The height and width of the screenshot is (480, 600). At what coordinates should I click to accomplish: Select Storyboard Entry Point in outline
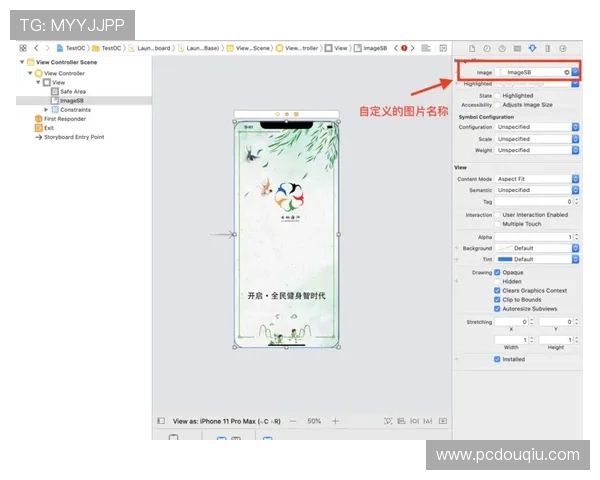[x=70, y=137]
